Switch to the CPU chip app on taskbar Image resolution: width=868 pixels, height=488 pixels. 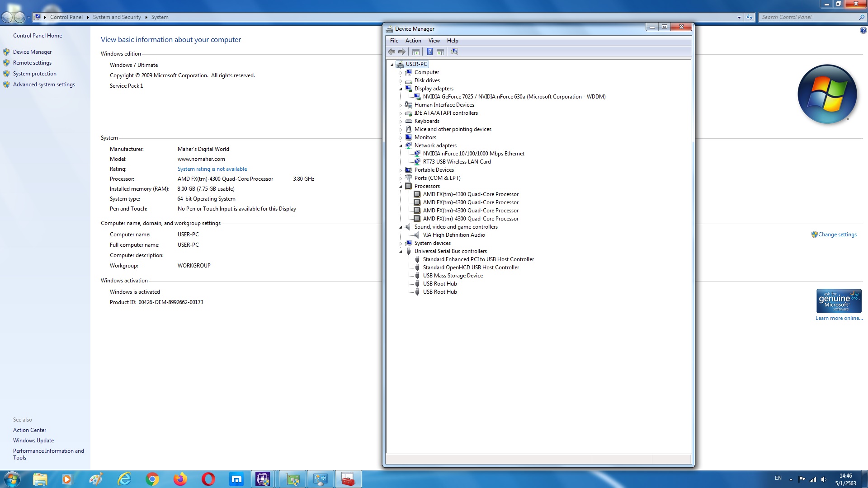tap(263, 479)
